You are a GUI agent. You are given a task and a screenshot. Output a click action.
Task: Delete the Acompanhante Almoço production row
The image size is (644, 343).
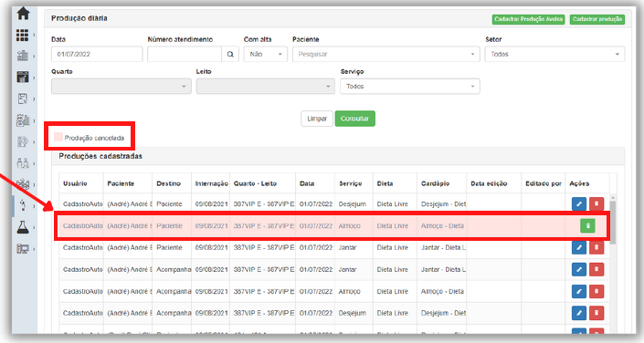click(596, 291)
